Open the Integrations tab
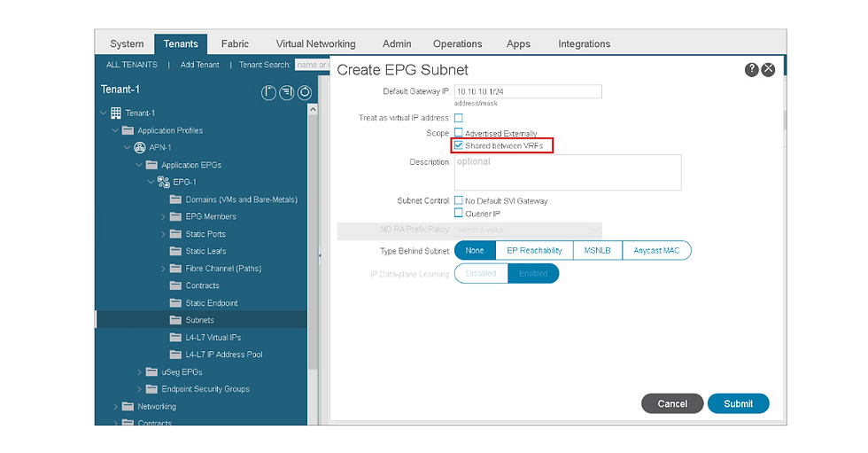Screen dimensions: 868x453 point(584,43)
